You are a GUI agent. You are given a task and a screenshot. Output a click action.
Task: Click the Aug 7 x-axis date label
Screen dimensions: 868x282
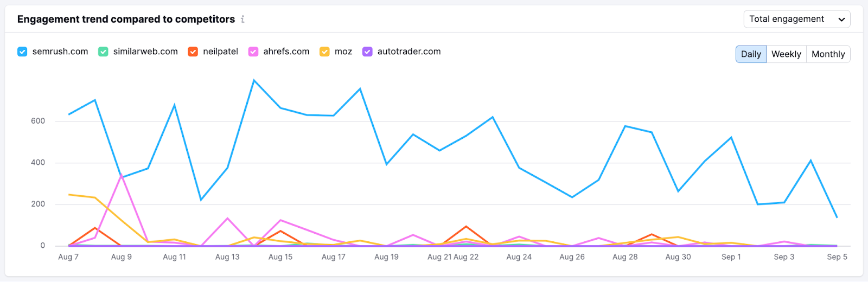coord(68,257)
